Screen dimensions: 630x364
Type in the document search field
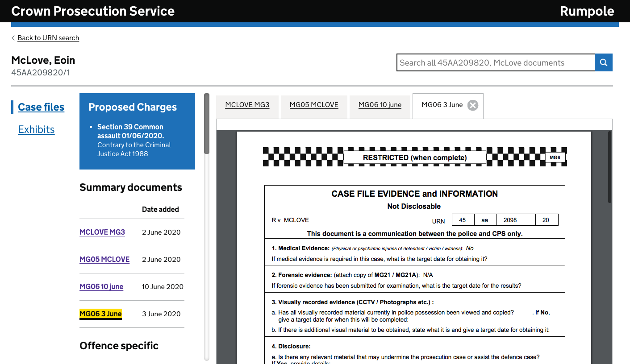pos(495,62)
